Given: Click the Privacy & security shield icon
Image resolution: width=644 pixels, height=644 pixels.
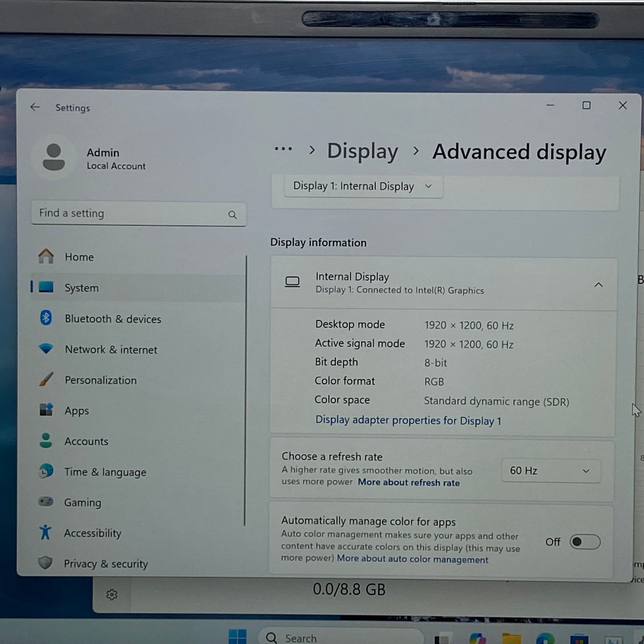Looking at the screenshot, I should point(45,563).
